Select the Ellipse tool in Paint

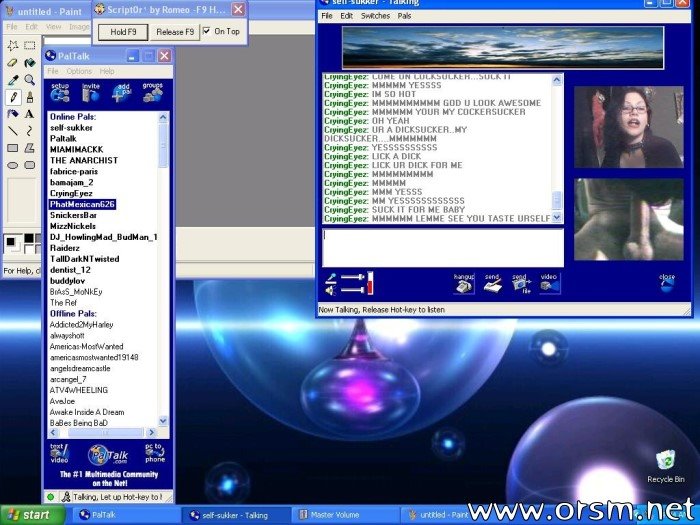coord(13,165)
